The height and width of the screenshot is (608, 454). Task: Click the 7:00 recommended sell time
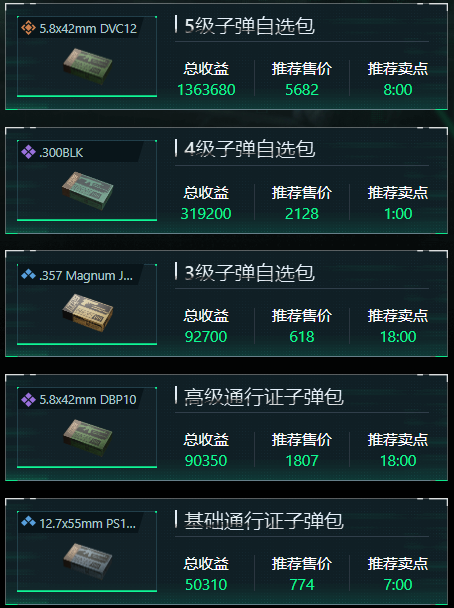click(x=398, y=584)
